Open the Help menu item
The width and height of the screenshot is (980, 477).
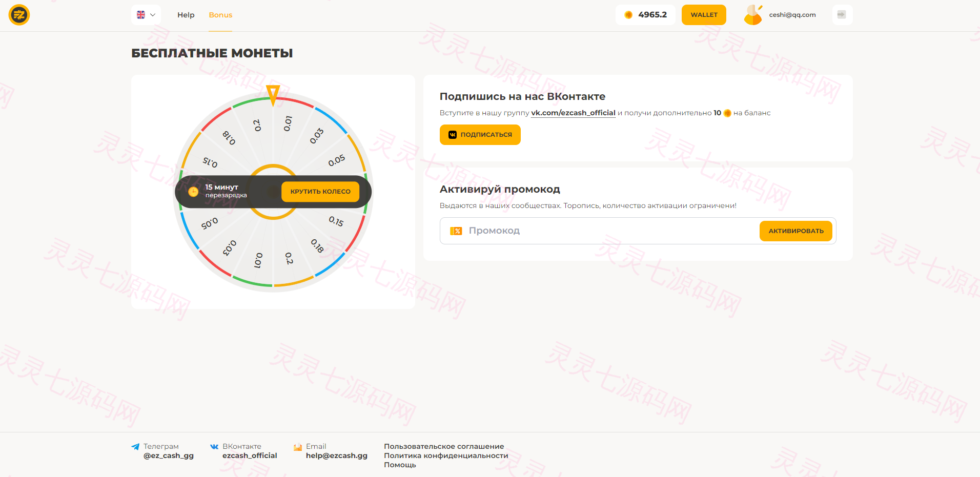pyautogui.click(x=186, y=15)
